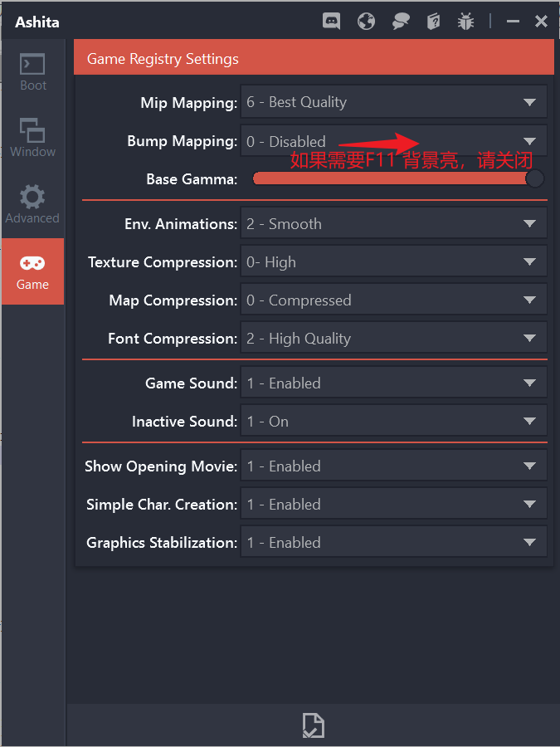Click the Base Gamma slider handle

coord(535,178)
